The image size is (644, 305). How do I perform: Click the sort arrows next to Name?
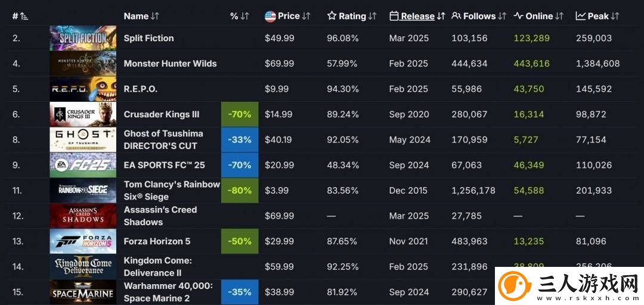point(155,16)
